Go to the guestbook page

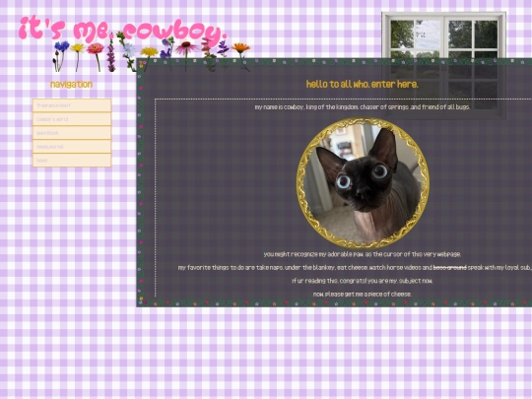pyautogui.click(x=72, y=133)
